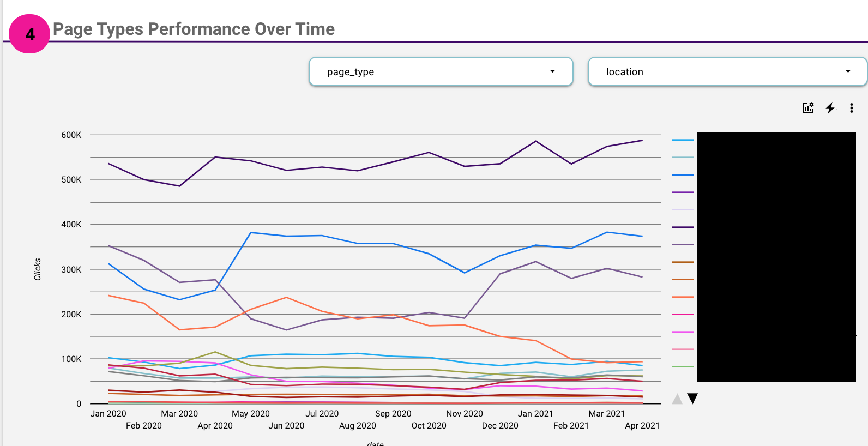Click the Clicks y-axis label
Screen dimensions: 868x446
pos(37,269)
